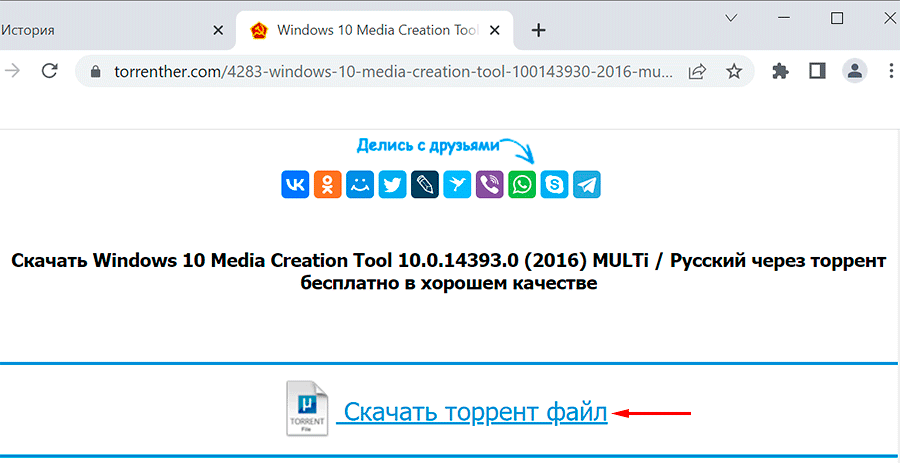
Task: Open the Extensions puzzle icon
Action: click(780, 71)
